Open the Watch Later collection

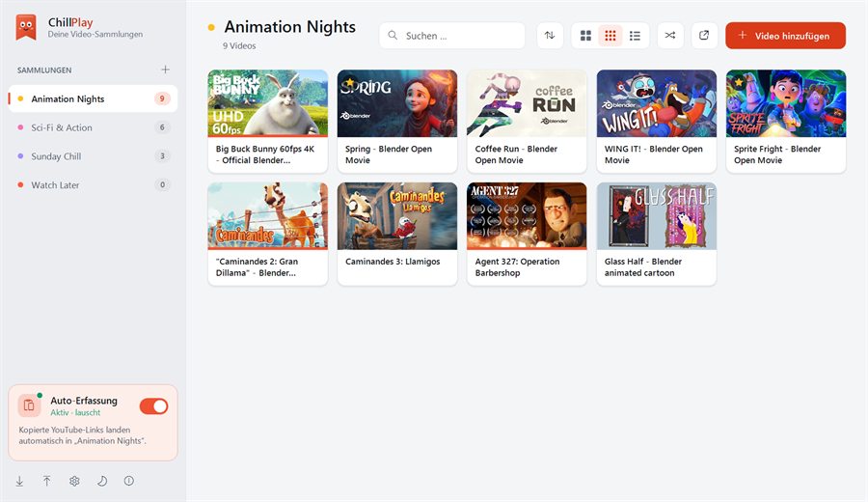[93, 185]
